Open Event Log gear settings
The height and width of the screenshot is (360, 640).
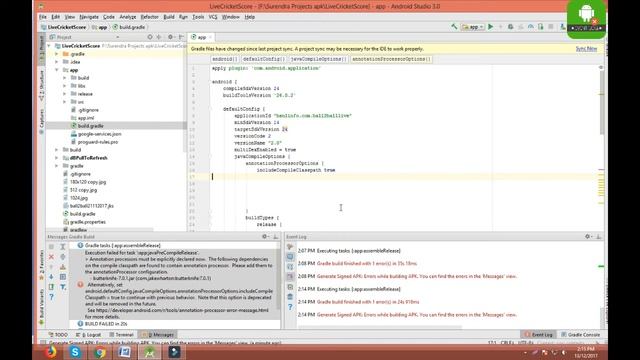(x=588, y=237)
